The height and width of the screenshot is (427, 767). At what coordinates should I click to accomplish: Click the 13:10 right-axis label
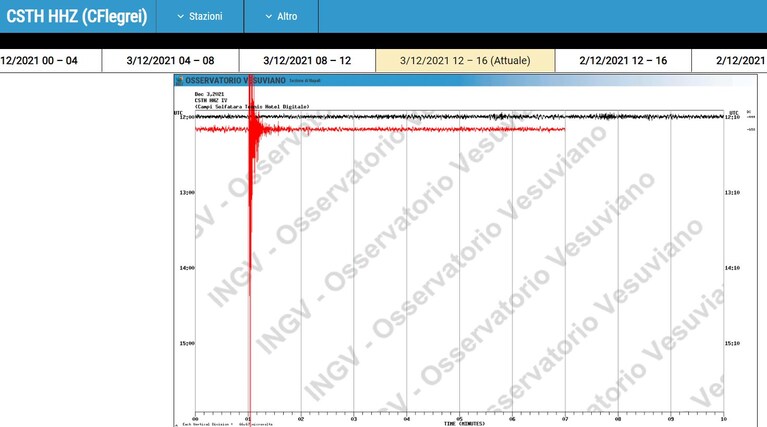point(732,193)
